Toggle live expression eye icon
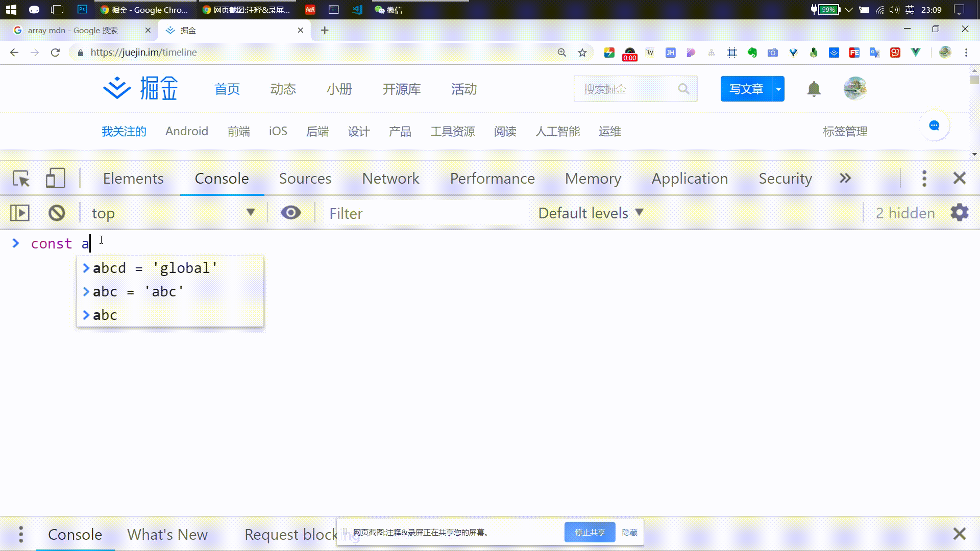The image size is (980, 551). (291, 213)
